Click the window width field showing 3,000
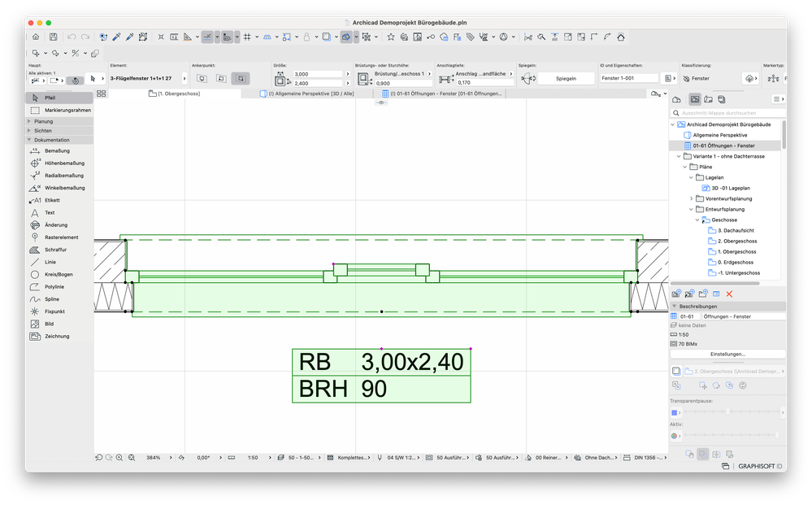The image size is (812, 505). point(319,74)
